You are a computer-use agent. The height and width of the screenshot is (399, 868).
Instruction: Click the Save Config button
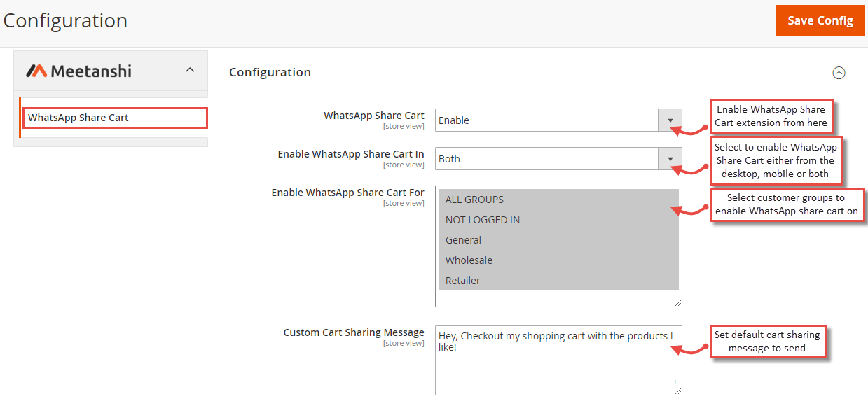(820, 21)
